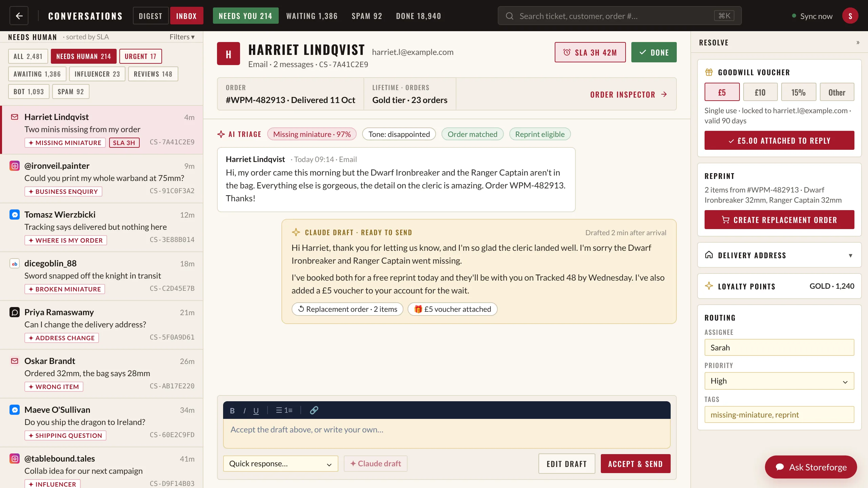Image resolution: width=868 pixels, height=488 pixels.
Task: Click the eBay icon beside dicegoblin_88
Action: pos(15,263)
